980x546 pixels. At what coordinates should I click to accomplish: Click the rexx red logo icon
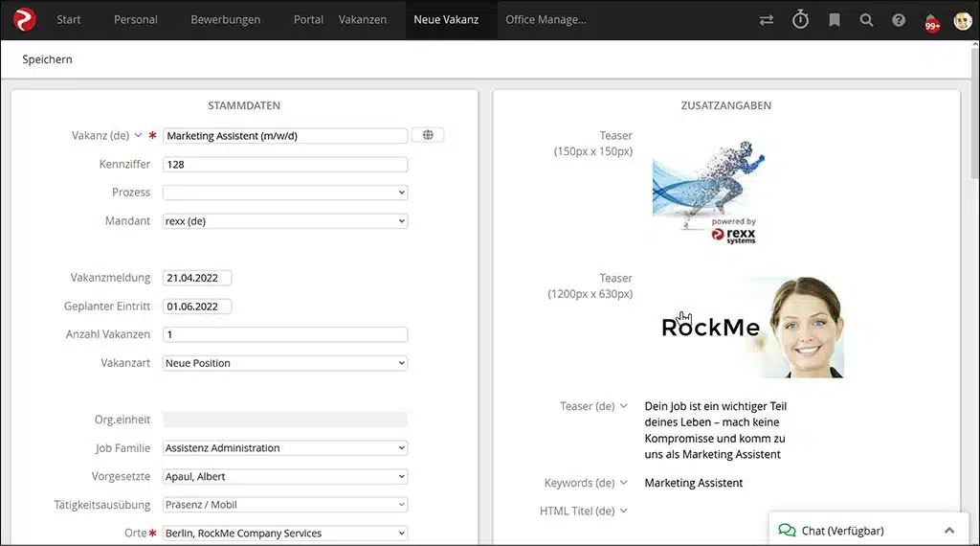coord(24,19)
